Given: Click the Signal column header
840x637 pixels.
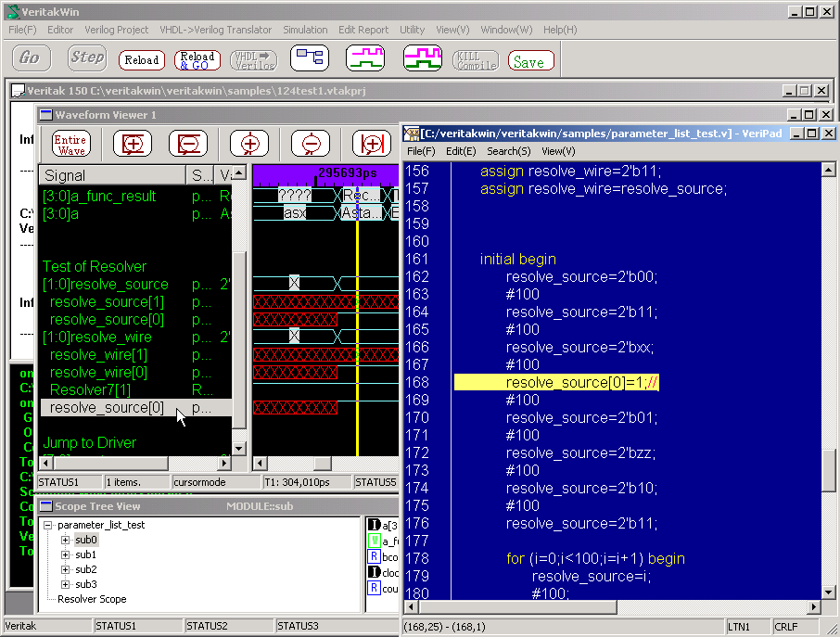Looking at the screenshot, I should coord(111,175).
